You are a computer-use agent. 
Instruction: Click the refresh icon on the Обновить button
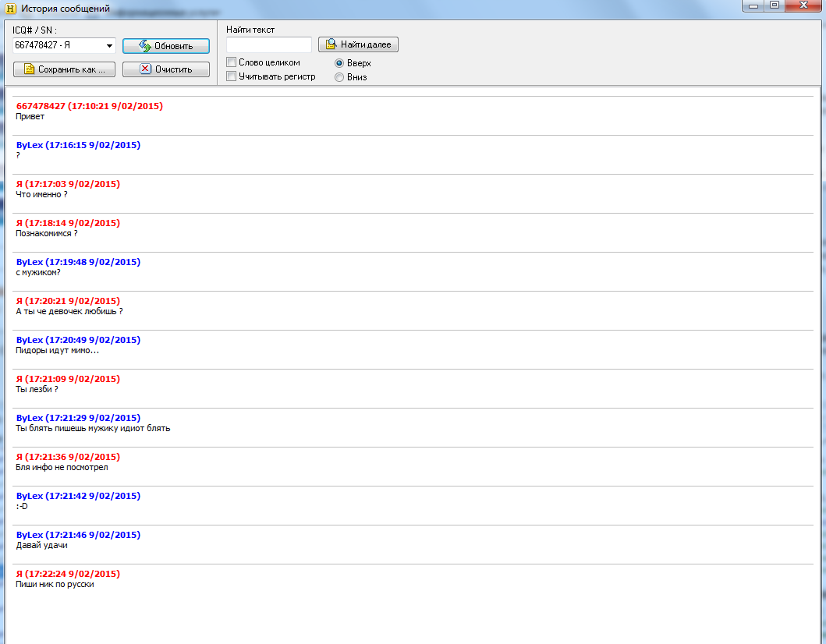144,46
